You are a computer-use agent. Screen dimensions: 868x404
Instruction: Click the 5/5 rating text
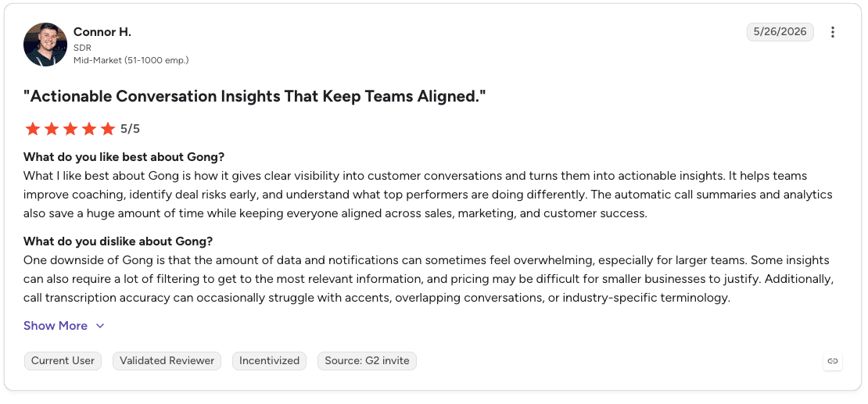130,129
